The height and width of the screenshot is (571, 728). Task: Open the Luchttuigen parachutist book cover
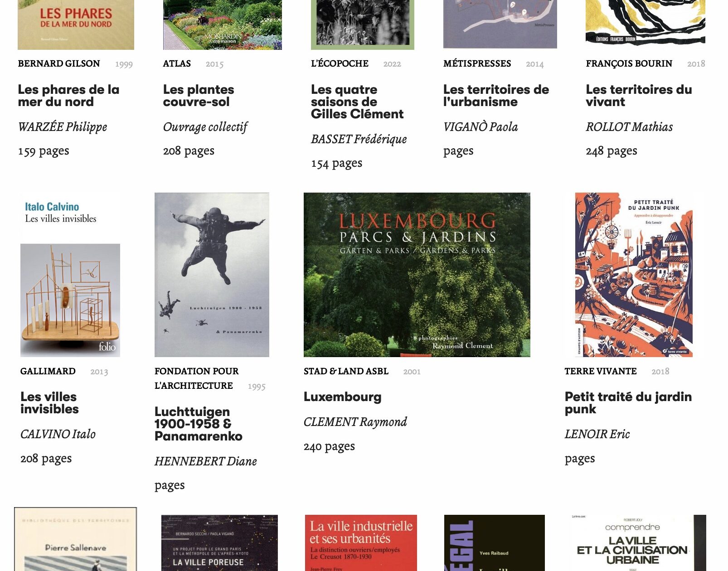tap(212, 275)
